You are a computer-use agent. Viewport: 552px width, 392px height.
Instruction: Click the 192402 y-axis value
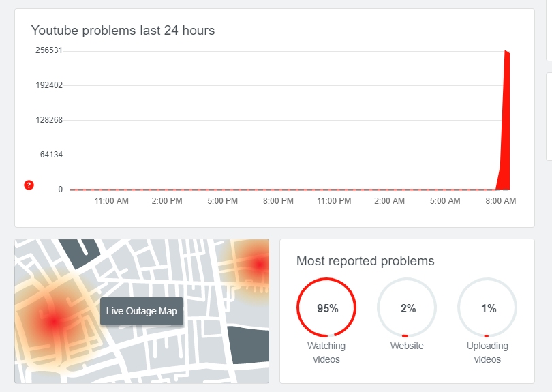49,85
